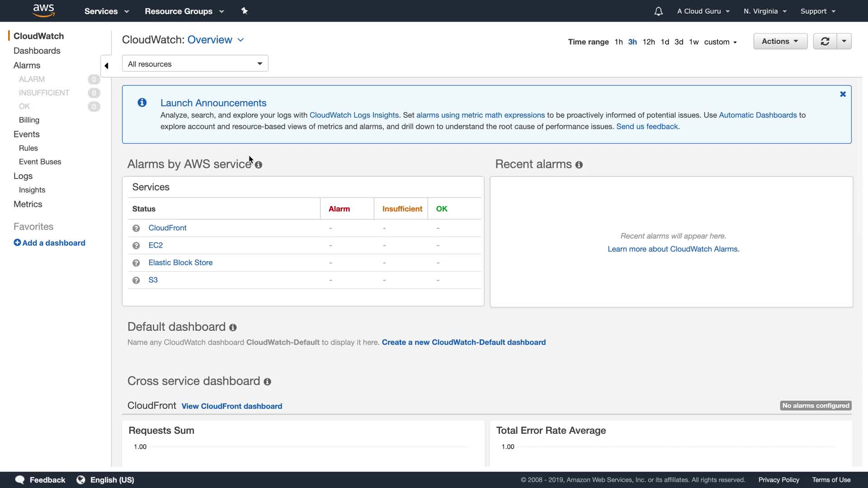
Task: Click the question mark status icon for EC2
Action: (x=136, y=245)
